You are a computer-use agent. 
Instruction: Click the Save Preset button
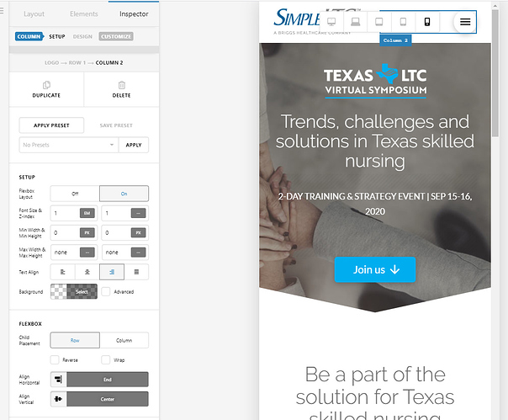click(116, 125)
